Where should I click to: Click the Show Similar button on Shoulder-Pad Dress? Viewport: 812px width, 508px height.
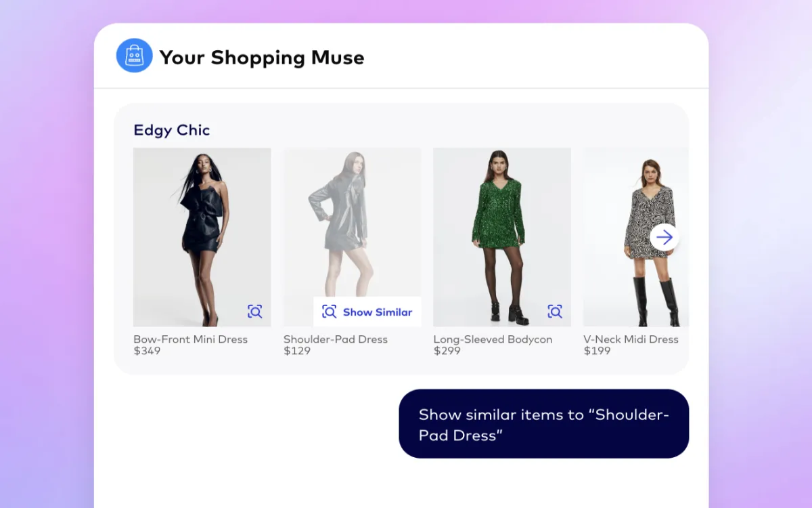click(x=367, y=312)
